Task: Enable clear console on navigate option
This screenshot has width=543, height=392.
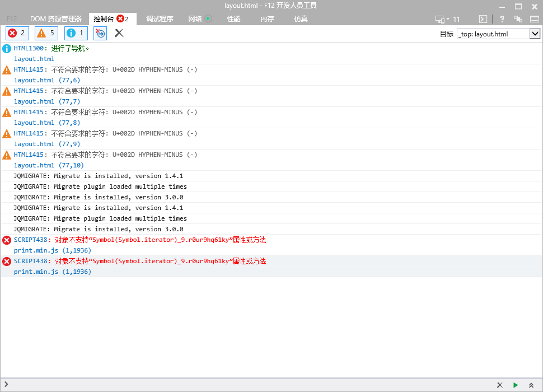Action: pos(100,33)
